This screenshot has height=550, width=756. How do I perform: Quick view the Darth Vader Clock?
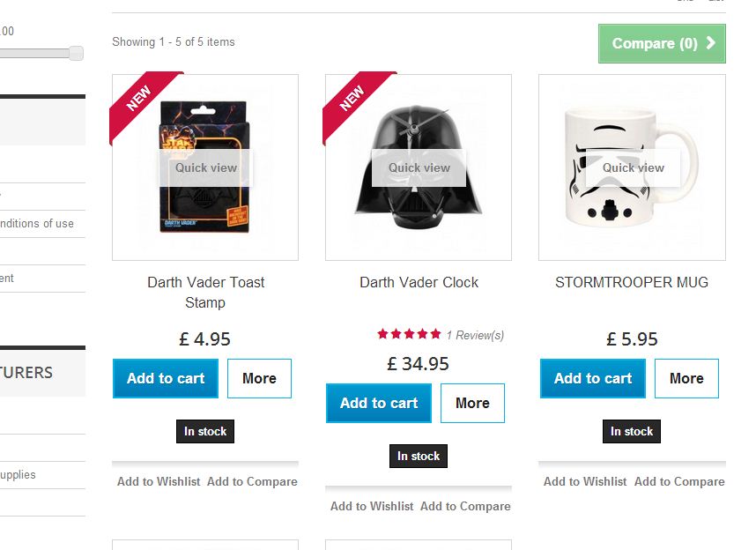419,167
